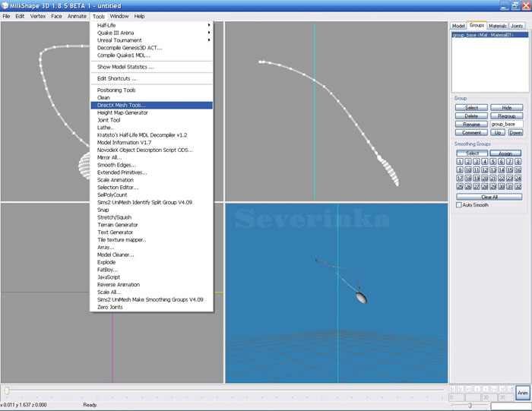Click the animation timeline slider handle
532x411 pixels.
click(x=8, y=390)
